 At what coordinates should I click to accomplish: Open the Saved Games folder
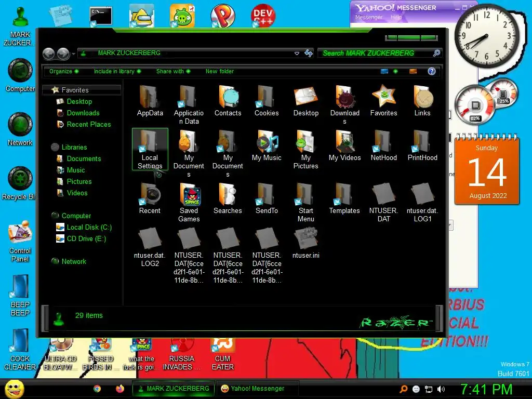pyautogui.click(x=189, y=203)
